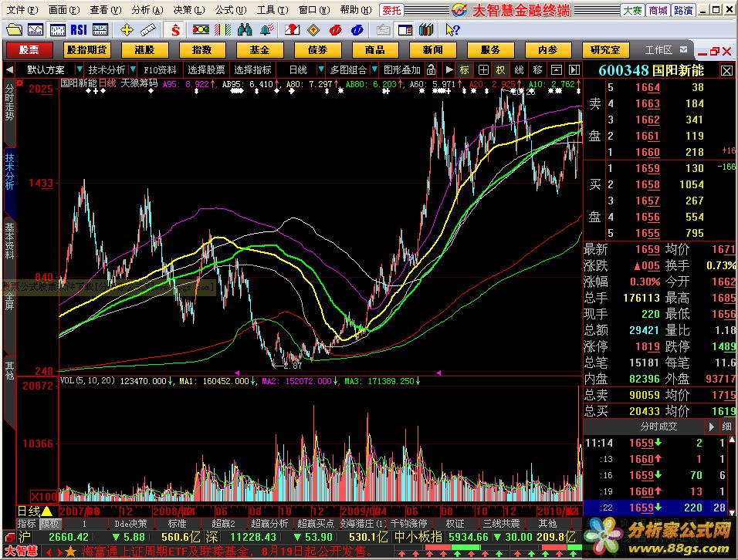Click the 商城 store button
This screenshot has width=738, height=560.
point(658,10)
